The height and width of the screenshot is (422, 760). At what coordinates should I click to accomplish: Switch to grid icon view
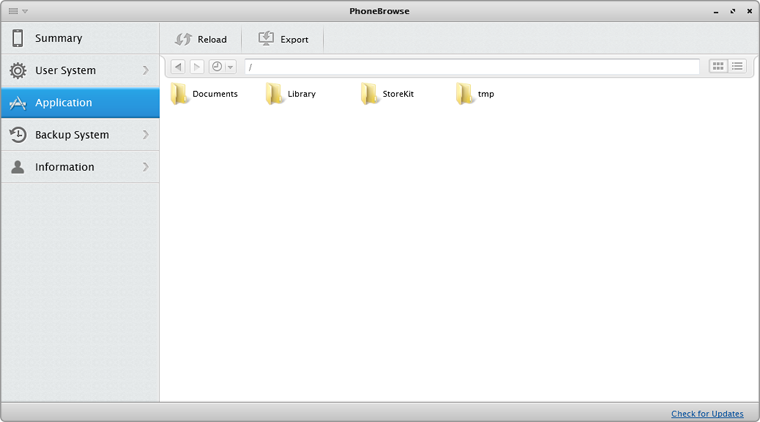(x=718, y=66)
